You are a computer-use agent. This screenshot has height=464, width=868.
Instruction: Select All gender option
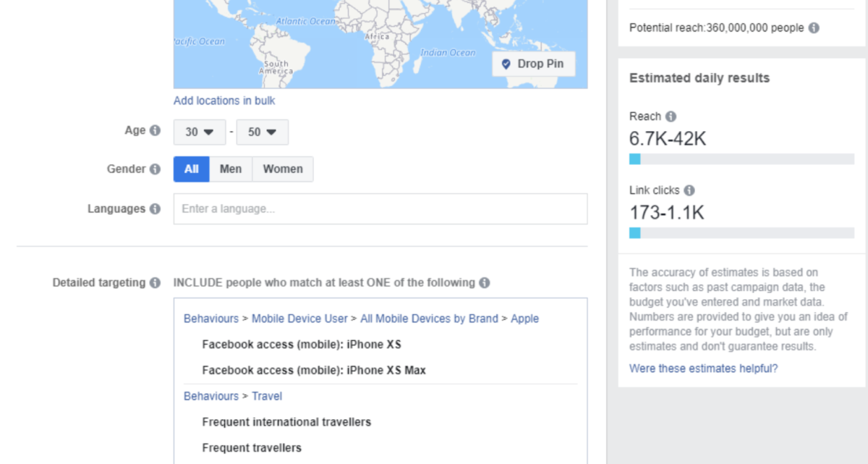coord(192,169)
